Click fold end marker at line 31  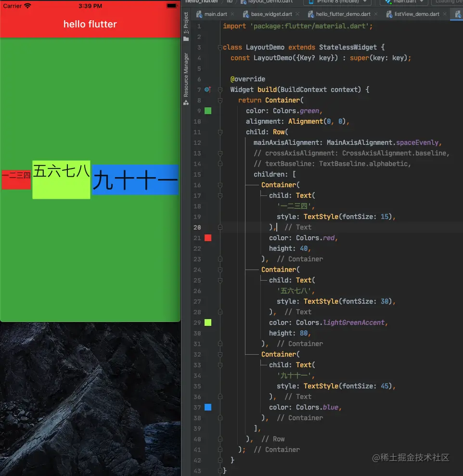pos(220,344)
